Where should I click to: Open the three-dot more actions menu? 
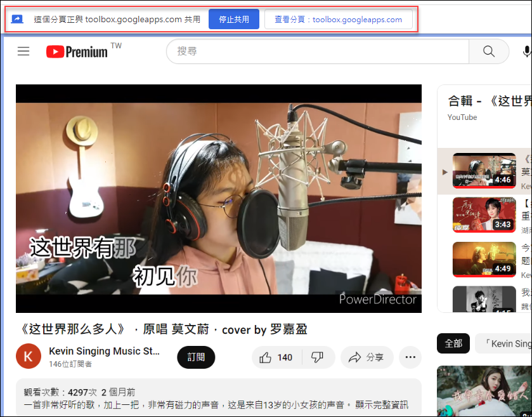coord(410,357)
